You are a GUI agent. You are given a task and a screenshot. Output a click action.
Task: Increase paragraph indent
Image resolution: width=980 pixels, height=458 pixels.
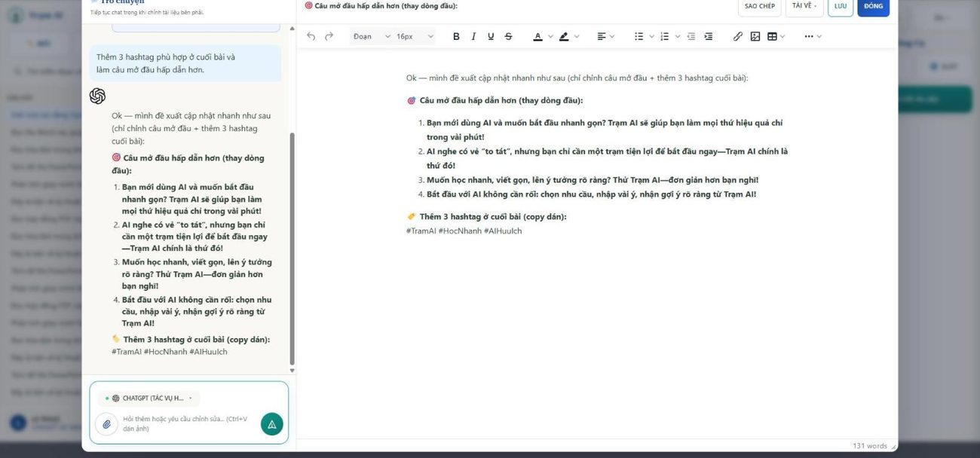click(708, 36)
